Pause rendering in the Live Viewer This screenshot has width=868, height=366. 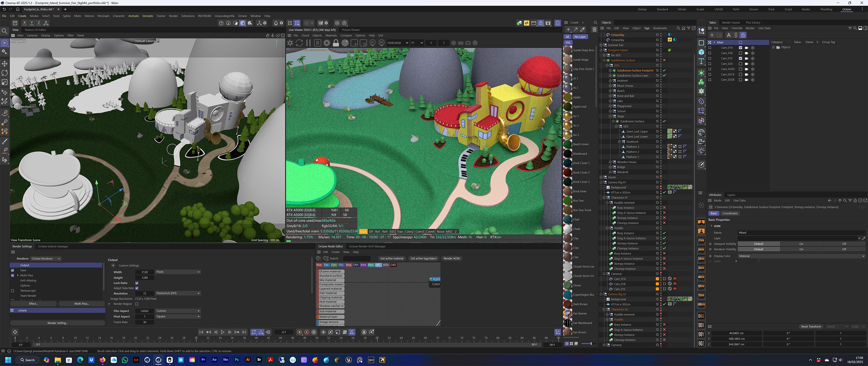[308, 43]
